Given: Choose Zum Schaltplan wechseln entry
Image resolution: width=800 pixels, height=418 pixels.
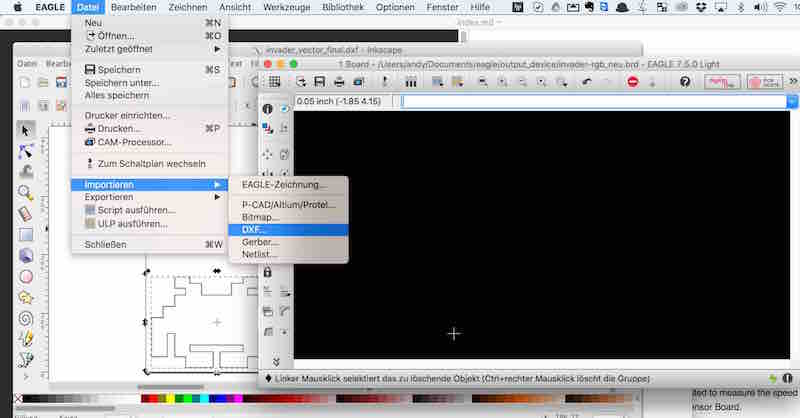Looking at the screenshot, I should tap(150, 163).
